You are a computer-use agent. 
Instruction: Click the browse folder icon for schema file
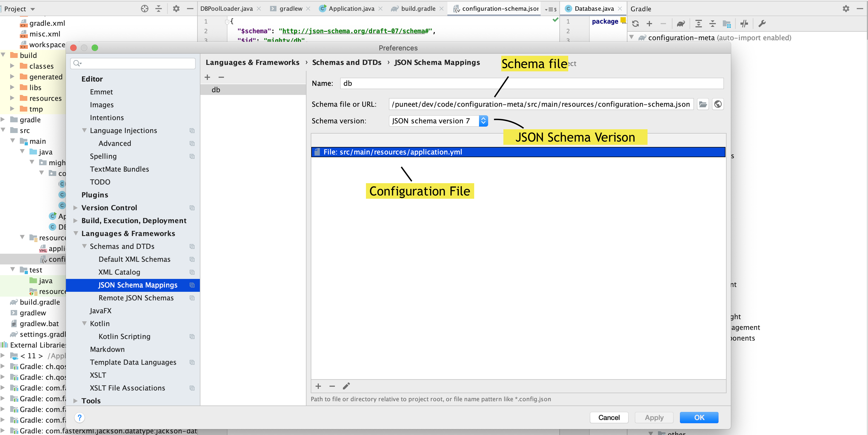[x=702, y=104]
